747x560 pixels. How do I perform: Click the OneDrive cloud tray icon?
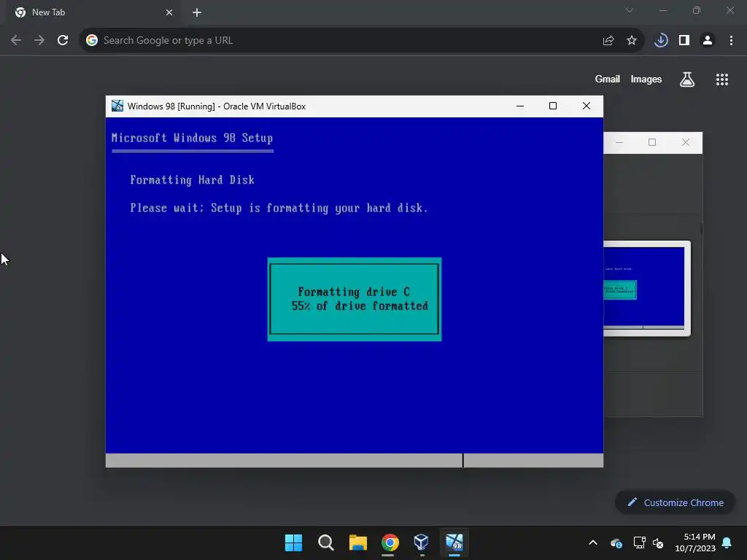(x=616, y=542)
